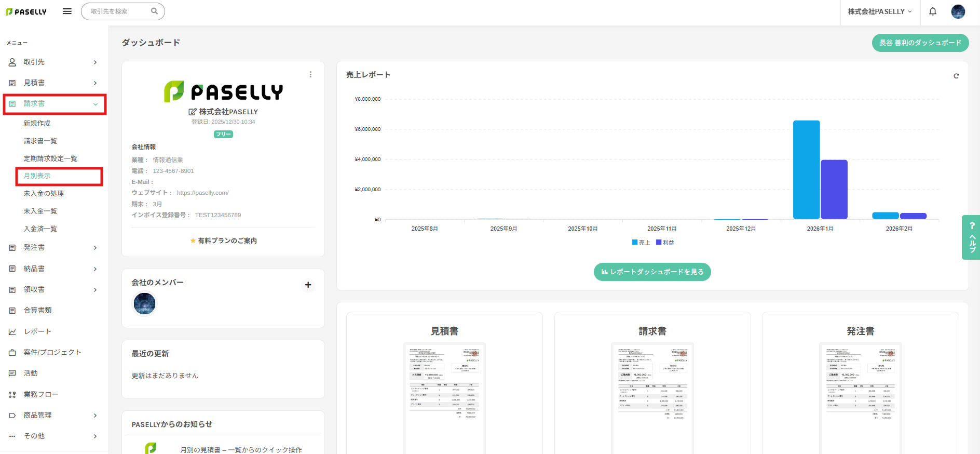Viewport: 980px width, 454px height.
Task: Click the phone number 123-4567-8901
Action: [173, 171]
